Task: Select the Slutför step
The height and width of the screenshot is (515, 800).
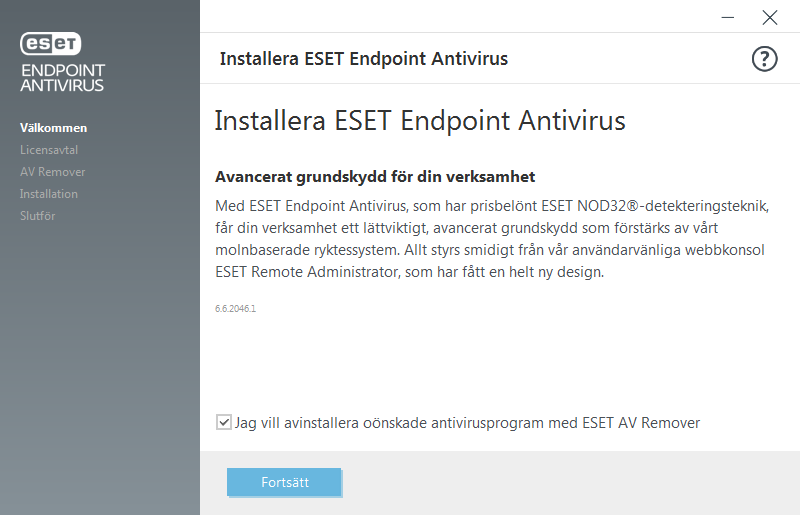Action: (x=40, y=216)
